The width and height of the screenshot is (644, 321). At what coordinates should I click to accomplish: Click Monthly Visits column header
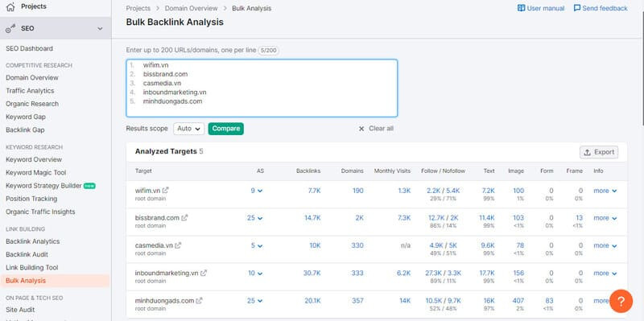392,171
